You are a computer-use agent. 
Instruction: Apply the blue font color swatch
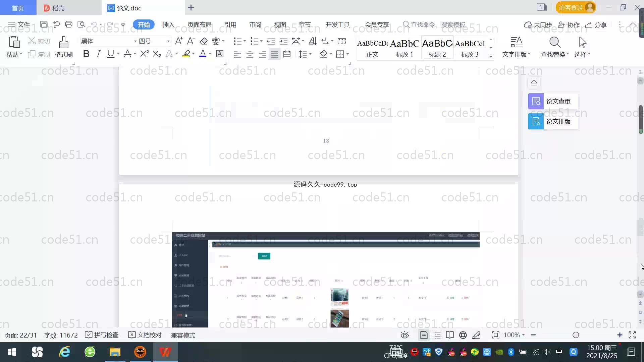click(x=203, y=54)
